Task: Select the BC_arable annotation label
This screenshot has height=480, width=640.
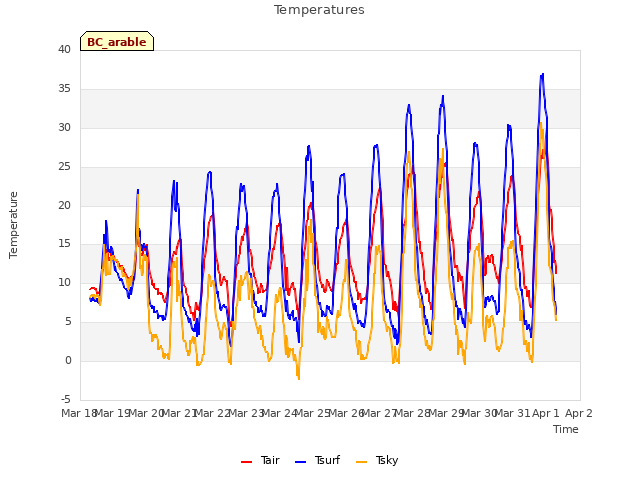Action: pos(117,42)
